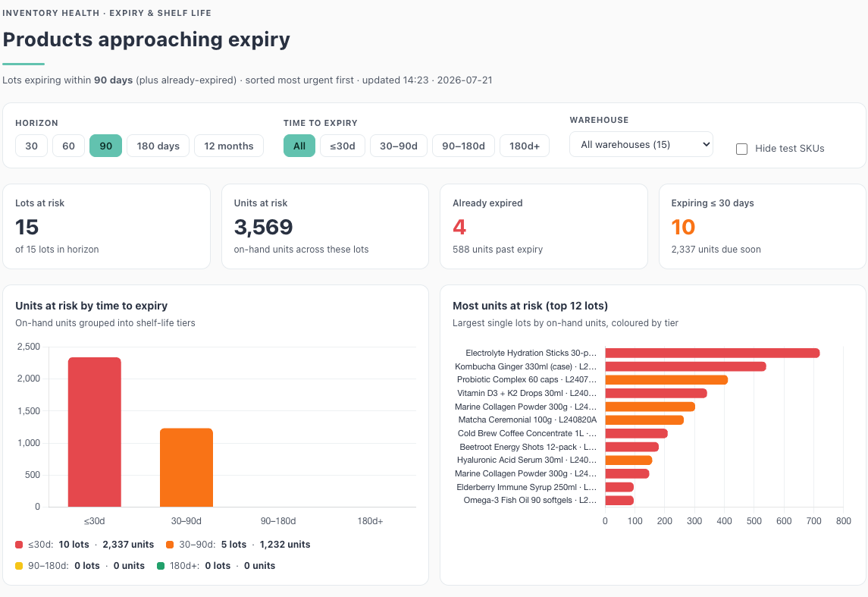Image resolution: width=868 pixels, height=597 pixels.
Task: Select the 30–90d expiry filter
Action: tap(399, 146)
